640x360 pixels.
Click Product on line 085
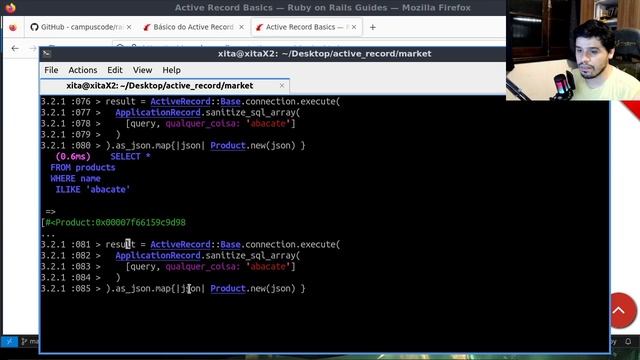pyautogui.click(x=228, y=288)
